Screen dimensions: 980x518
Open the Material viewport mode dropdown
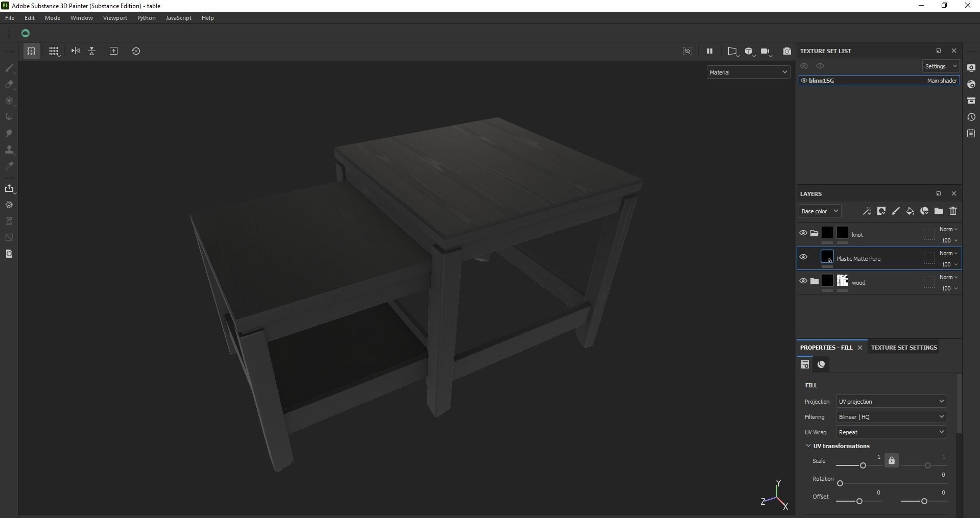pyautogui.click(x=748, y=72)
